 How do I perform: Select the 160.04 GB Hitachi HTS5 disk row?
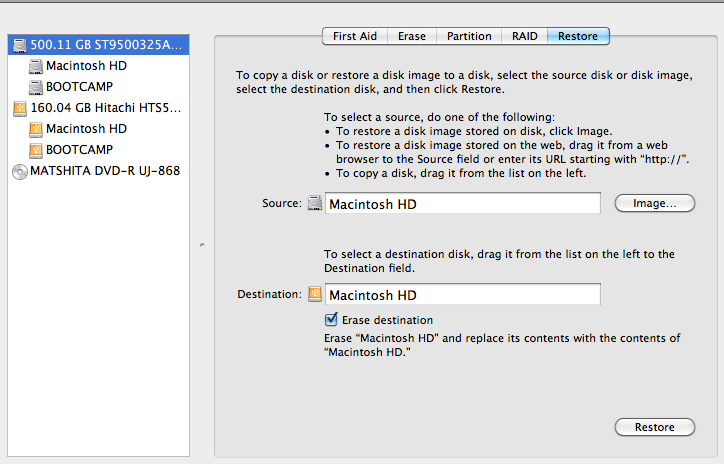(98, 108)
